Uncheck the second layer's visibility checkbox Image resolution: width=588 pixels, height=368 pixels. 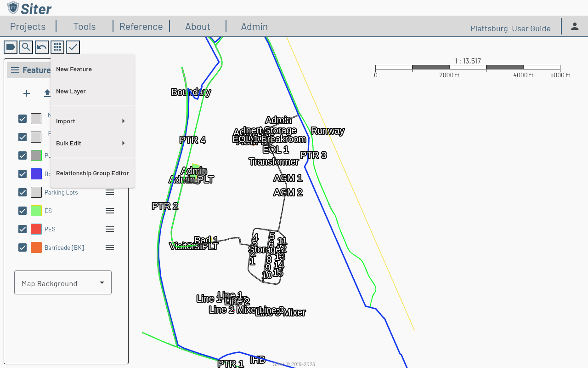click(23, 137)
